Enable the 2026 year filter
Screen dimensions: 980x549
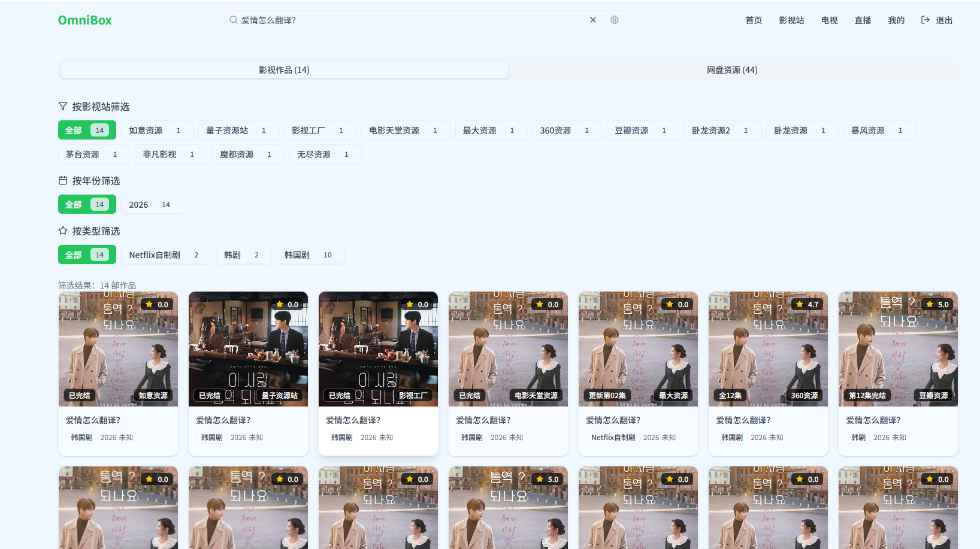click(x=152, y=204)
